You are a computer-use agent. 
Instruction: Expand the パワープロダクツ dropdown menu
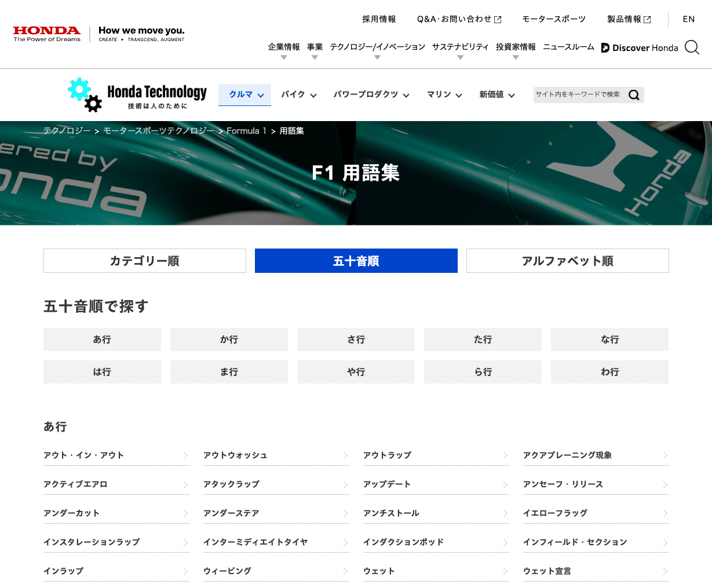tap(371, 94)
